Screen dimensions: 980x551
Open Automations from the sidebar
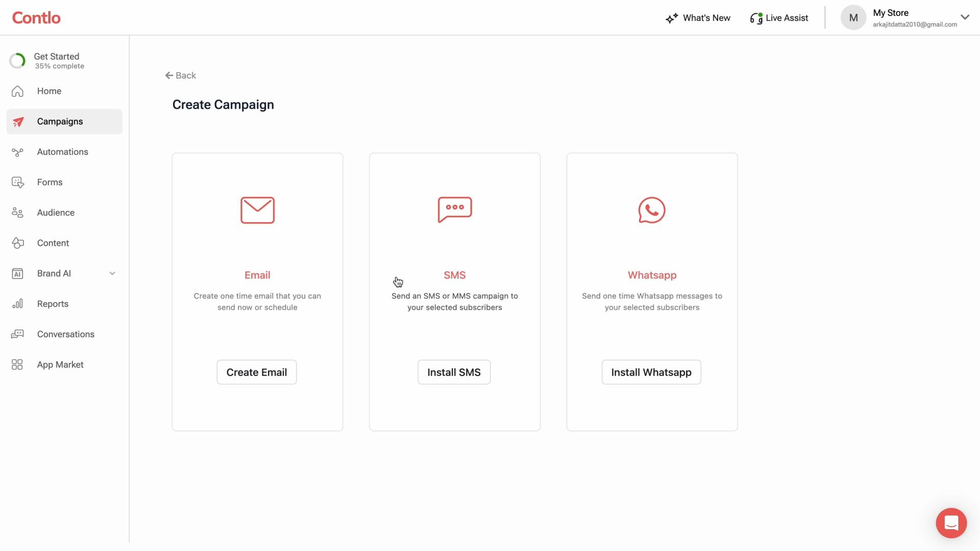point(64,152)
